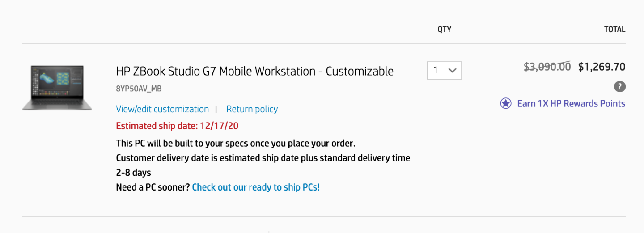Click the discounted price $1,269.70
This screenshot has height=233, width=644.
tap(602, 67)
